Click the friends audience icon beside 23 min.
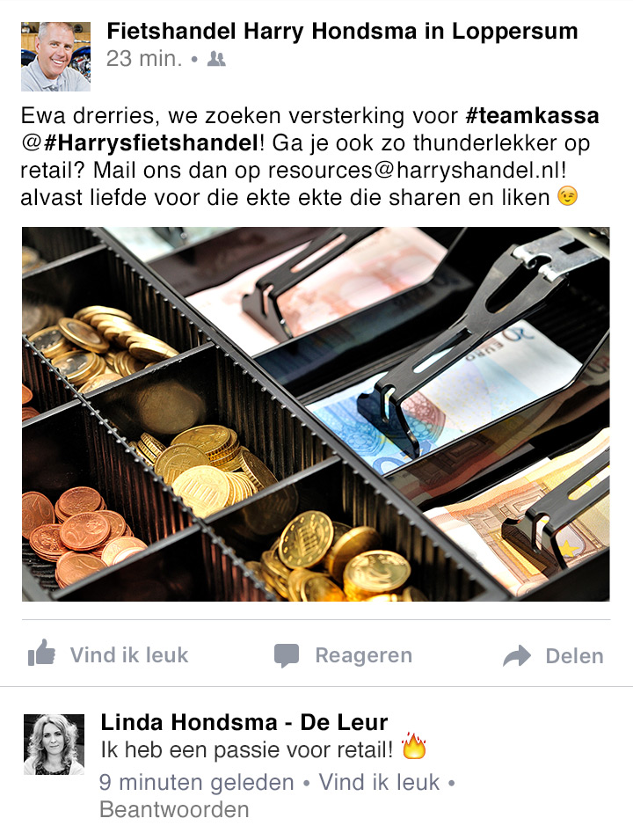The image size is (633, 840). (x=215, y=58)
